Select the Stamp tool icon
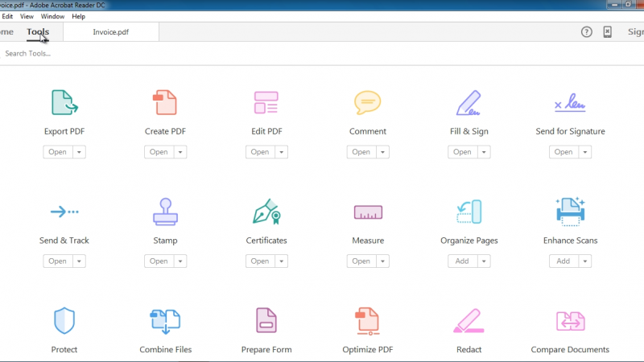 point(165,212)
